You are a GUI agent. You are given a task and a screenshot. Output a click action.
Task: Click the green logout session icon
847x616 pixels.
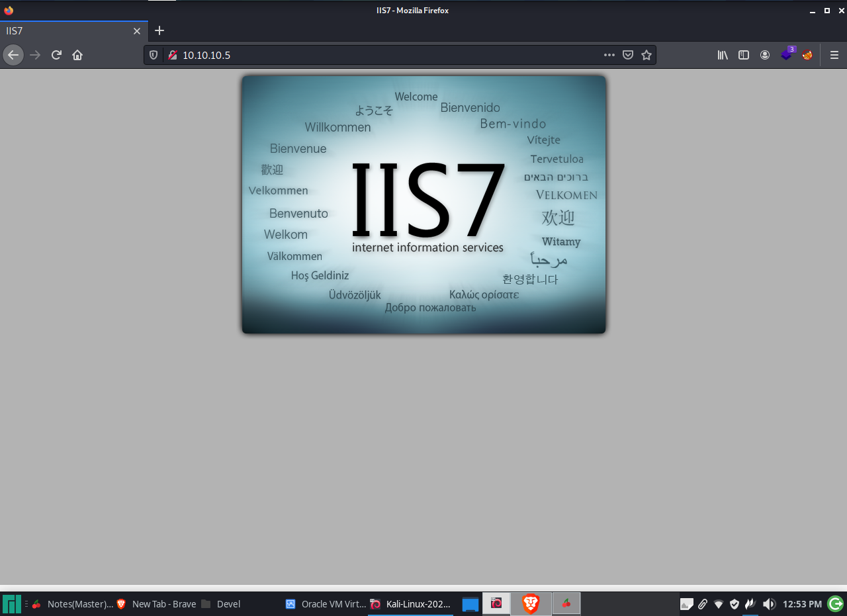pyautogui.click(x=836, y=603)
